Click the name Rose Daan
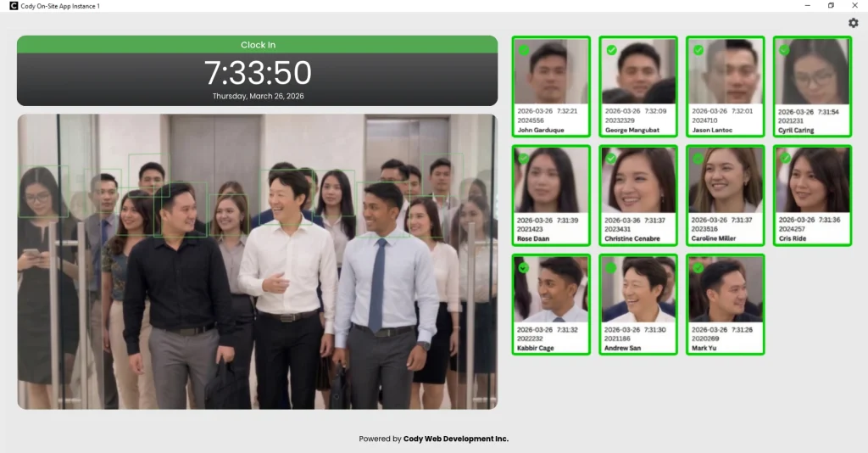This screenshot has width=868, height=453. [533, 238]
